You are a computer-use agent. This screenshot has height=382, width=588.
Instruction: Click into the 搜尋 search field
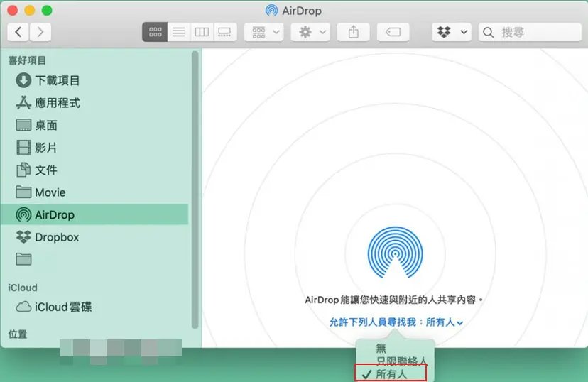530,32
